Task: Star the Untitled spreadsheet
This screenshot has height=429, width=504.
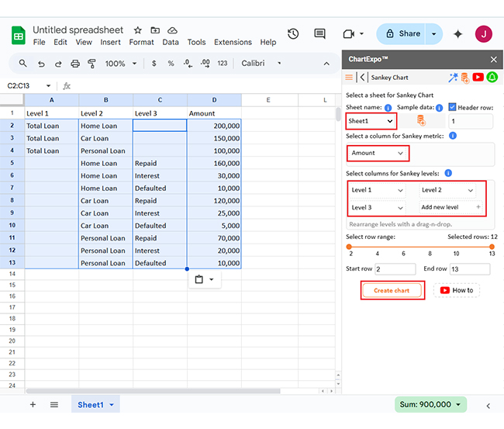Action: pos(138,30)
